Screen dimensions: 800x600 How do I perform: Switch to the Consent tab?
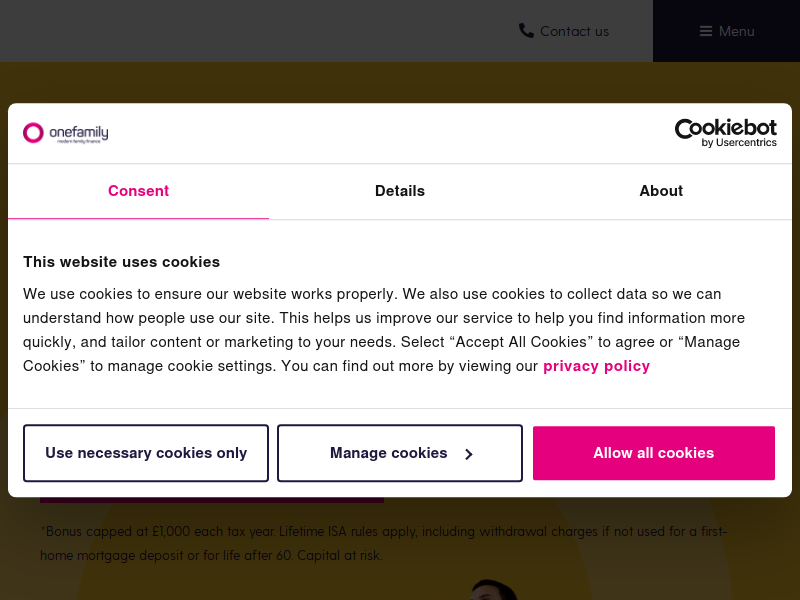pos(138,191)
